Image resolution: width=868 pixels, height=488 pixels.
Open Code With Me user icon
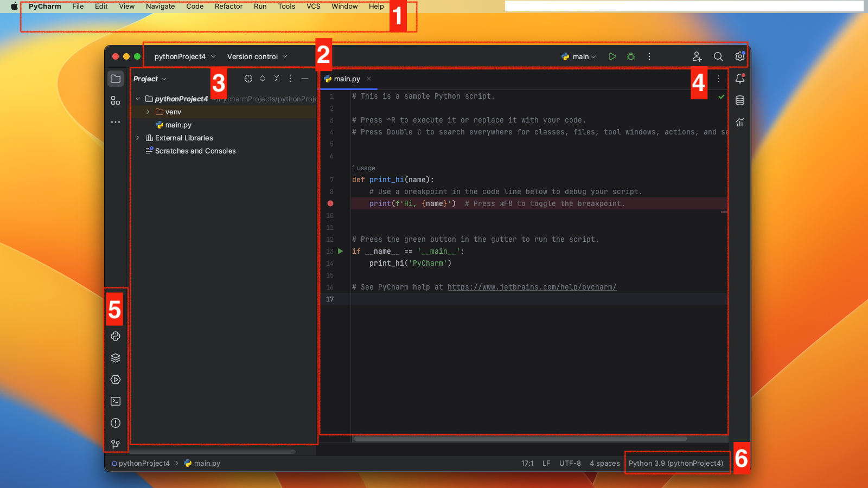[x=697, y=56]
